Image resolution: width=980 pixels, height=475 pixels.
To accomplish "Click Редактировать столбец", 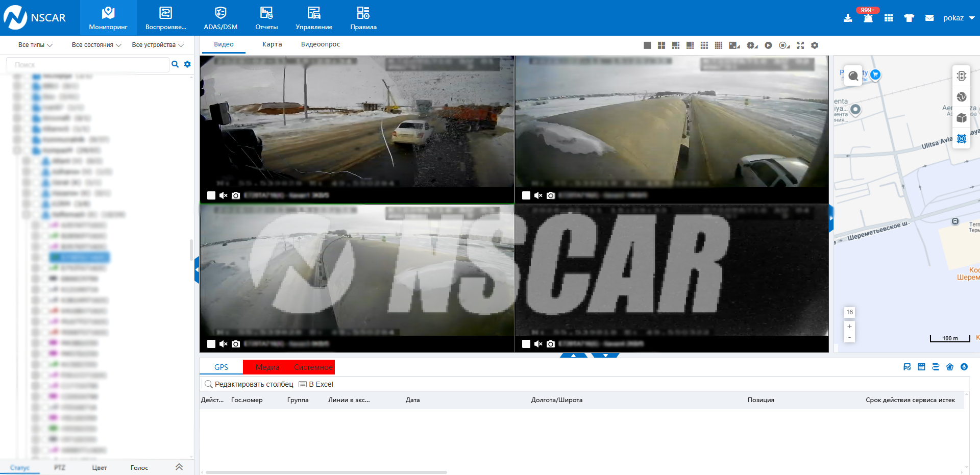I will [249, 384].
